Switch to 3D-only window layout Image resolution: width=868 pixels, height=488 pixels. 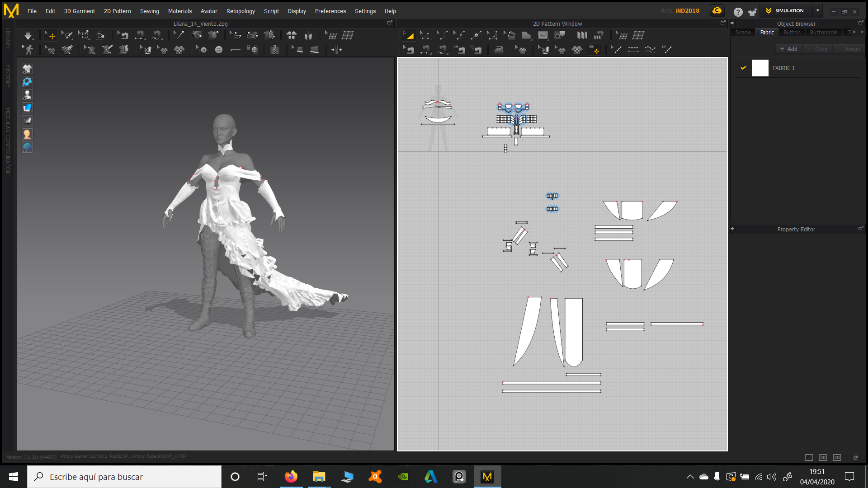[x=823, y=458]
